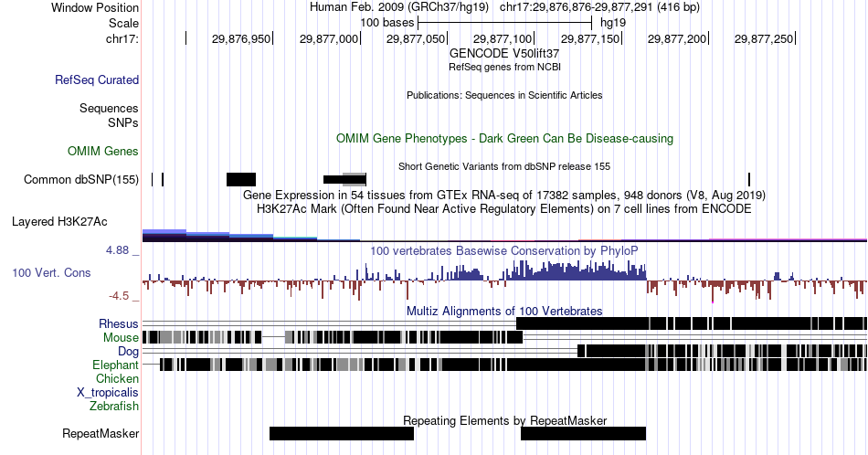Image resolution: width=868 pixels, height=455 pixels.
Task: Click the chr17: ruler label
Action: pos(122,38)
